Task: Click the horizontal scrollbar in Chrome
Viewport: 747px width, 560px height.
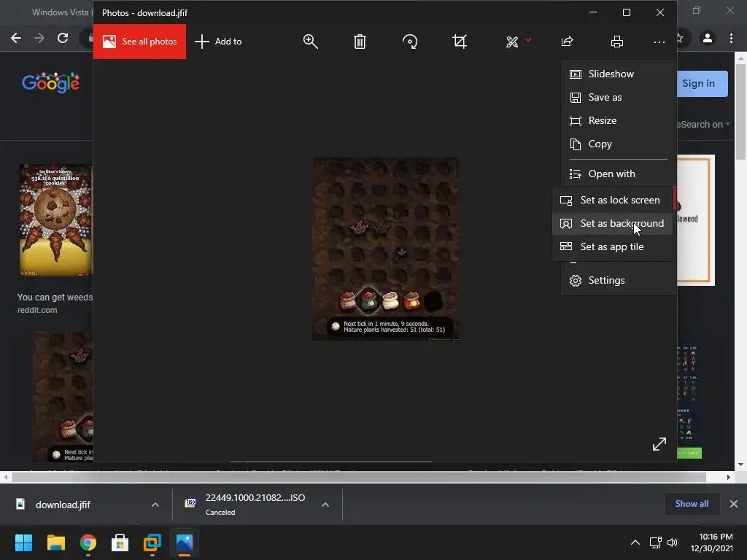Action: 359,477
